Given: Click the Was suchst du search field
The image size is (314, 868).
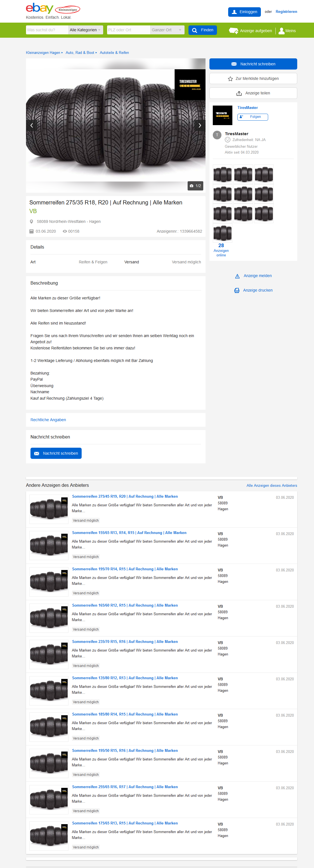Looking at the screenshot, I should tap(47, 30).
